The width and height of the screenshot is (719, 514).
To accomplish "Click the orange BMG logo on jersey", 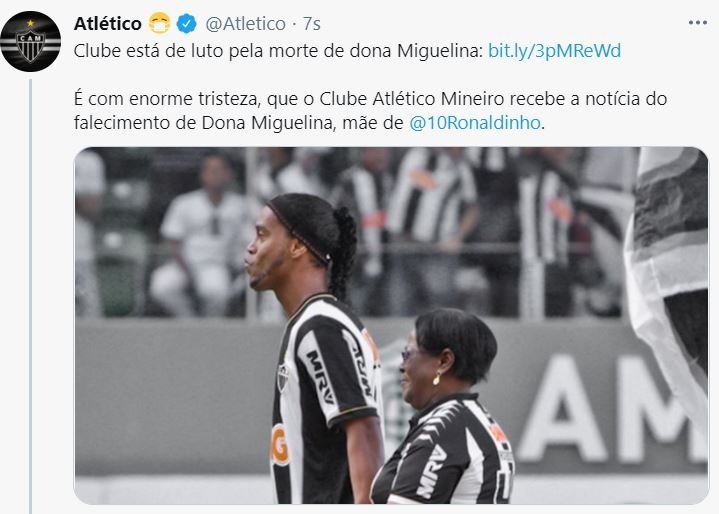I will coord(279,445).
